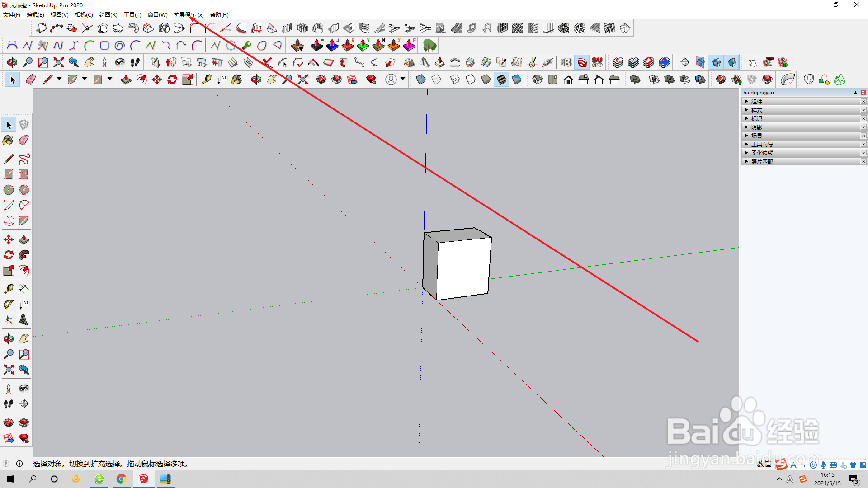Choose the Protractor tool
This screenshot has height=488, width=868.
[x=8, y=304]
